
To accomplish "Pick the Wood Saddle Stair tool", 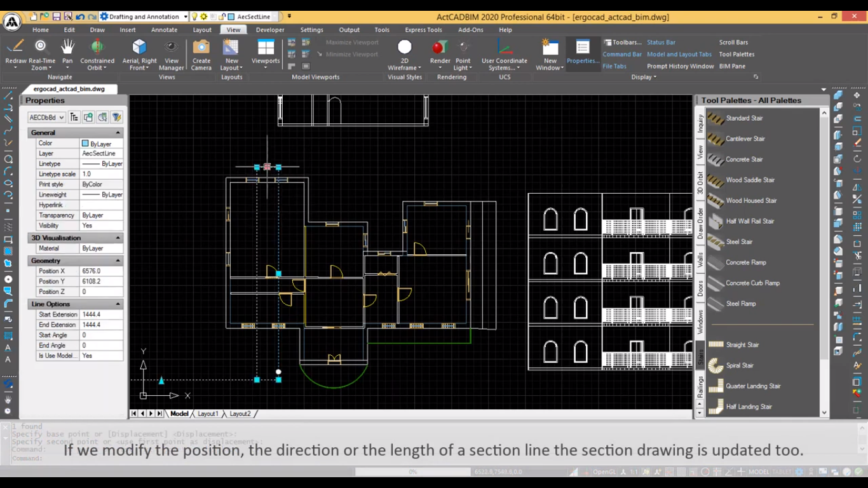I will click(x=750, y=180).
